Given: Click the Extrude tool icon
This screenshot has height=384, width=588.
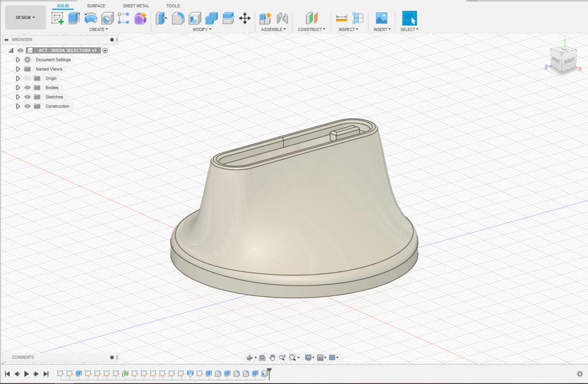Looking at the screenshot, I should 74,18.
